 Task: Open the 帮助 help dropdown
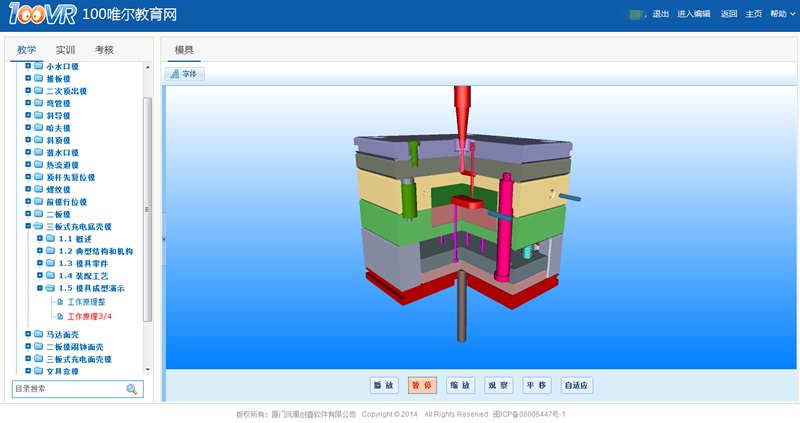pos(781,14)
